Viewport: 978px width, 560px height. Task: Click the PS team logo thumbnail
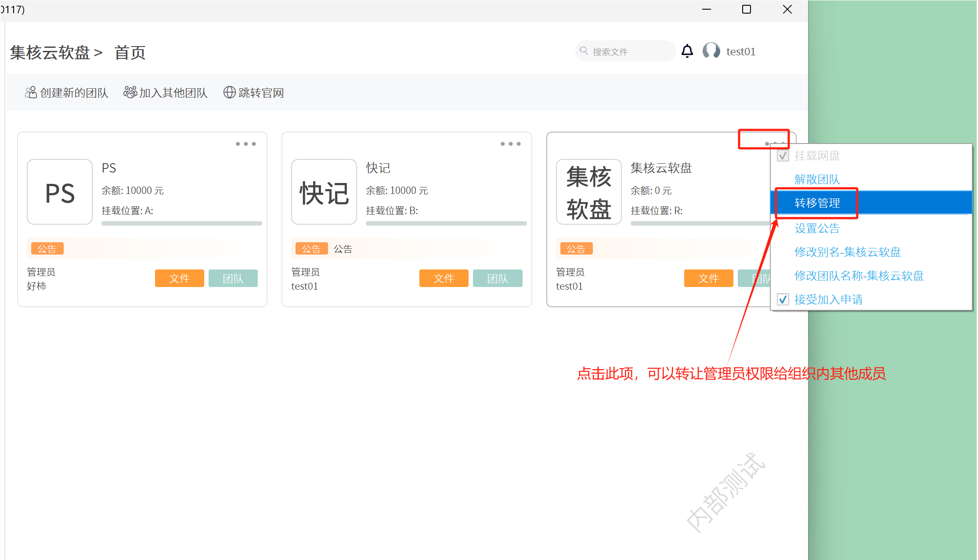pos(60,192)
